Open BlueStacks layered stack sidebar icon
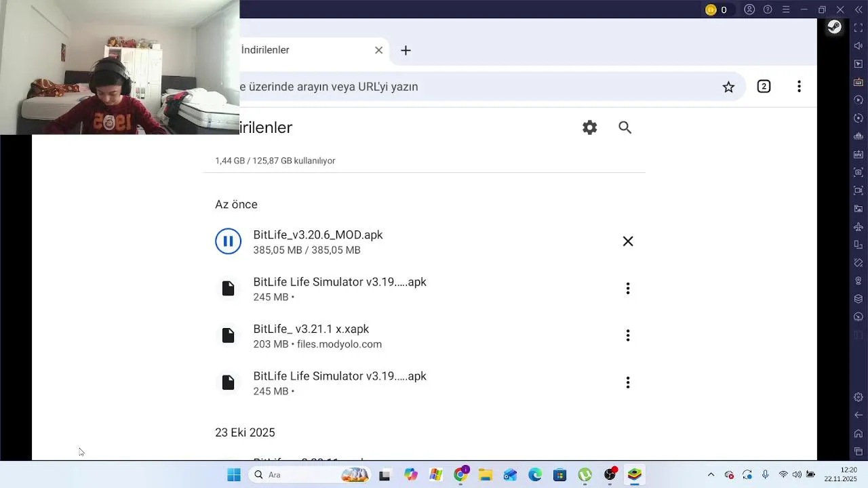The height and width of the screenshot is (488, 868). tap(859, 299)
